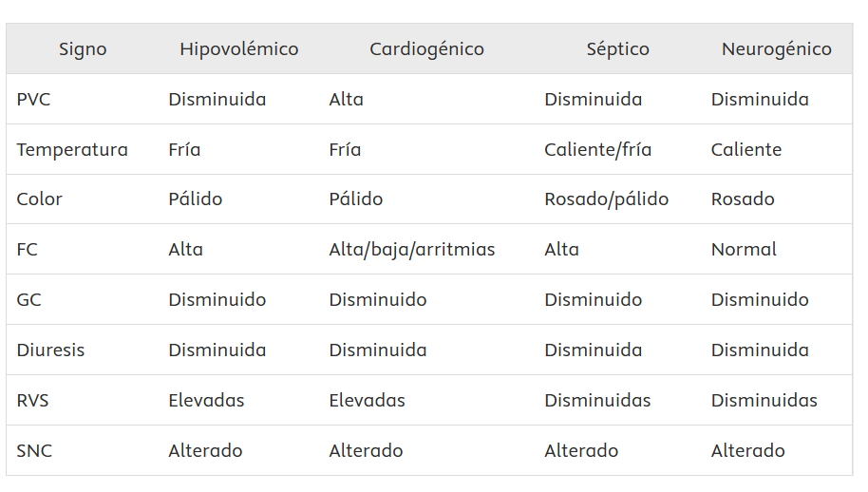Select the Séptico column header
Screen dimensions: 868x492
[x=617, y=49]
